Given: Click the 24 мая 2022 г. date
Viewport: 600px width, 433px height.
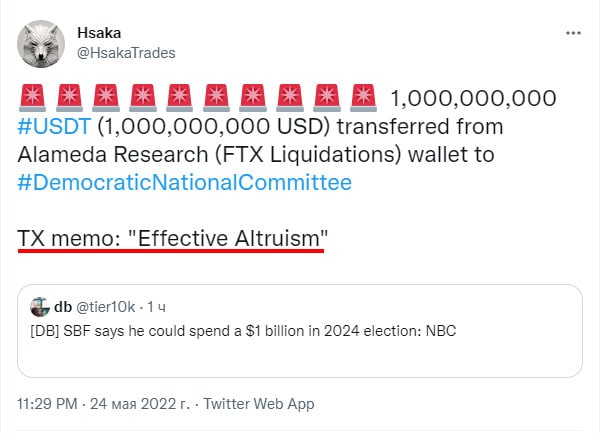Looking at the screenshot, I should [x=140, y=404].
